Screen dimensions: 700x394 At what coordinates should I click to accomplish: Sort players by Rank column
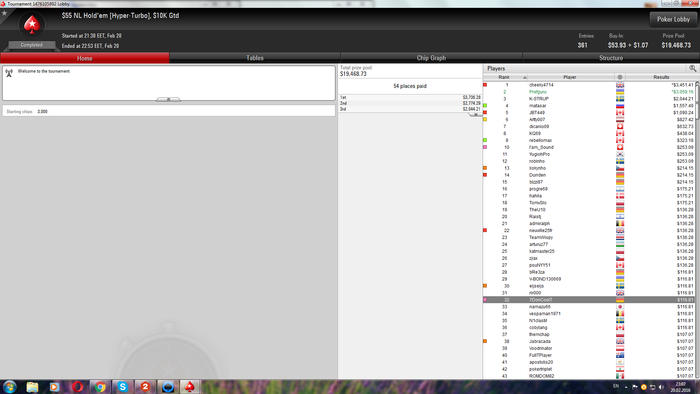pyautogui.click(x=505, y=77)
